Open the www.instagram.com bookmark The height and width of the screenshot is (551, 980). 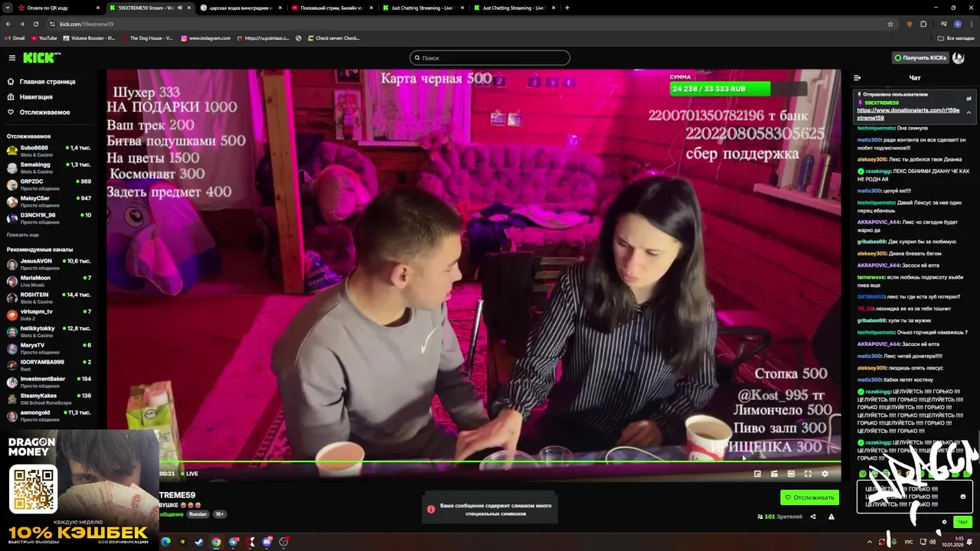coord(206,37)
